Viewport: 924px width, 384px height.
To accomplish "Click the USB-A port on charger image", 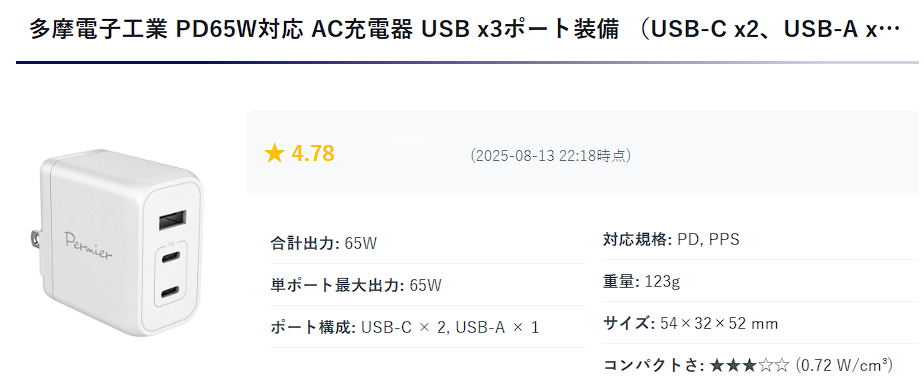I will [170, 223].
